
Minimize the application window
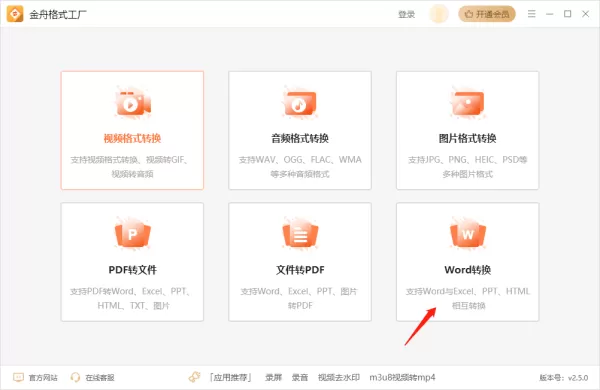[x=549, y=14]
